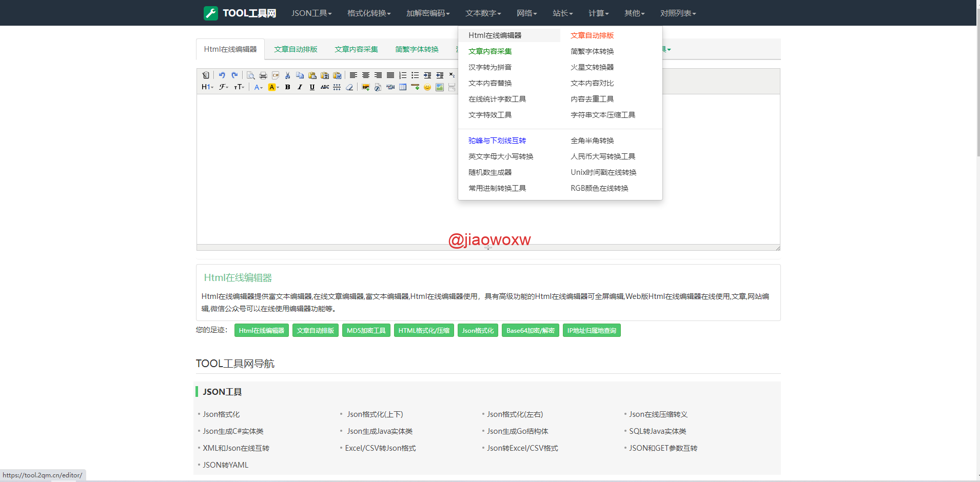Switch to the 文章内容采集 tab above editor
This screenshot has width=980, height=482.
[x=356, y=49]
